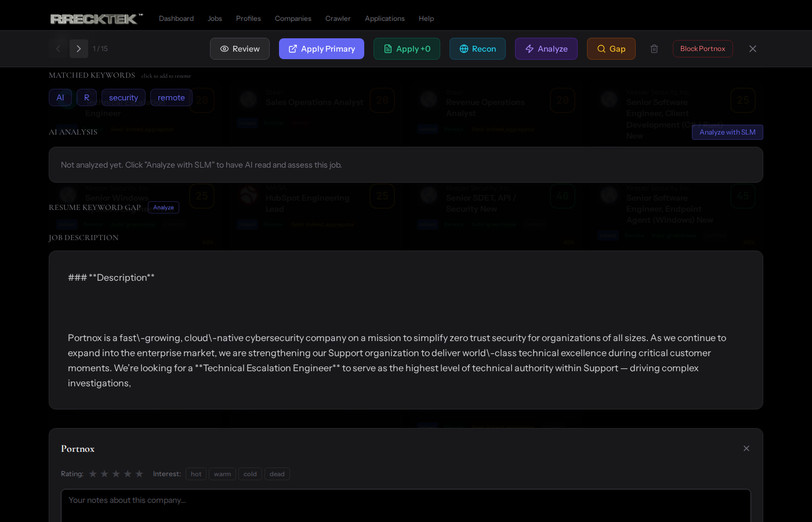Click the JOB DESCRIPTION heading
The width and height of the screenshot is (812, 522).
pyautogui.click(x=84, y=238)
